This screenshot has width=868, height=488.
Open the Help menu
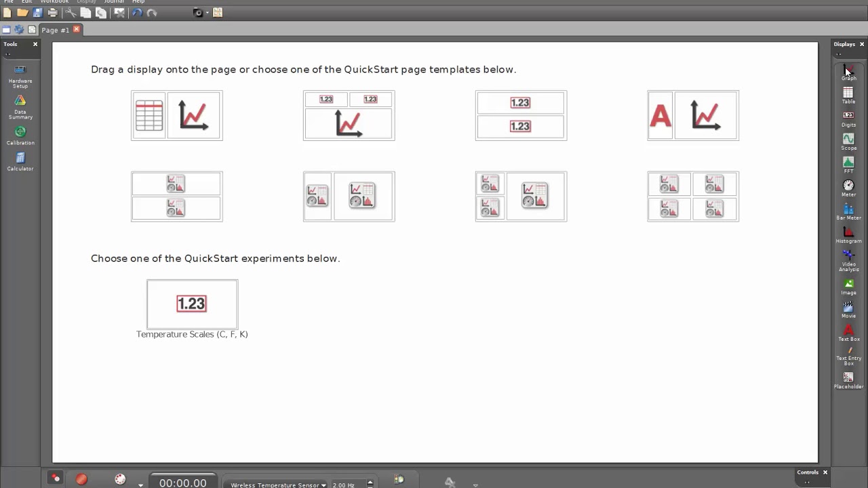pos(138,1)
